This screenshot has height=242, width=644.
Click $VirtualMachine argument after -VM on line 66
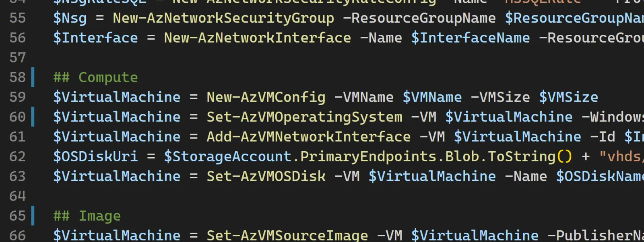pos(475,236)
